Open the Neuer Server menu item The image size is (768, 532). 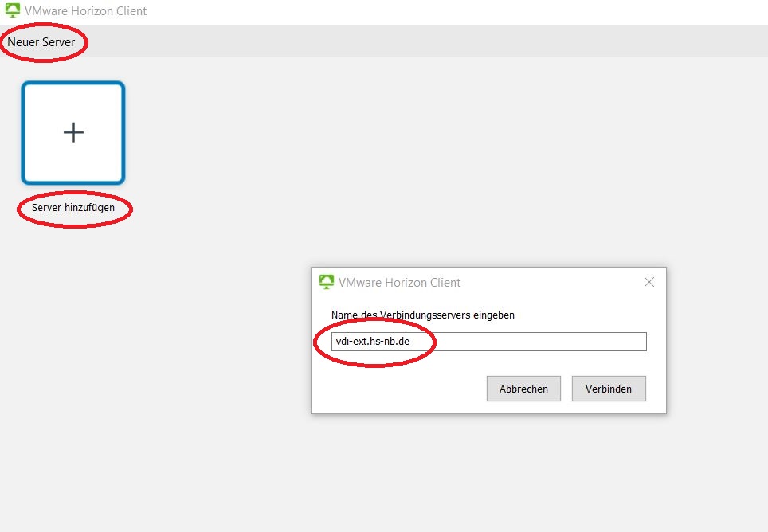41,42
